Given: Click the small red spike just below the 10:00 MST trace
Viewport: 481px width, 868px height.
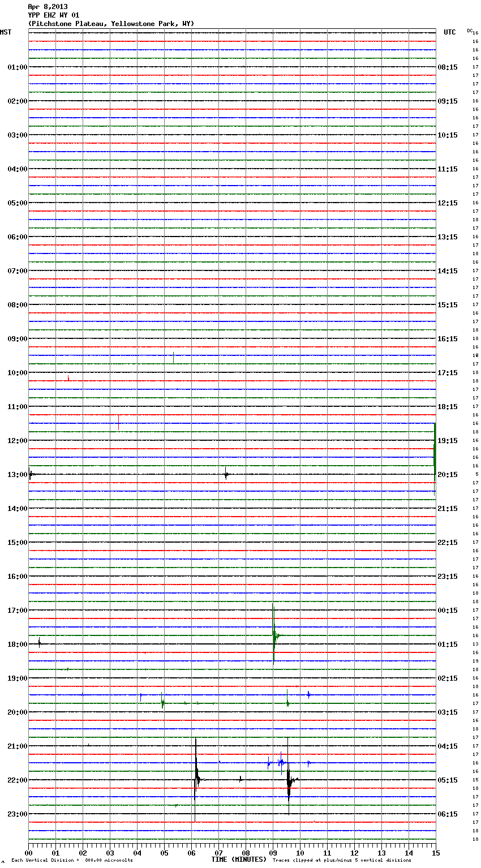Looking at the screenshot, I should pyautogui.click(x=68, y=378).
